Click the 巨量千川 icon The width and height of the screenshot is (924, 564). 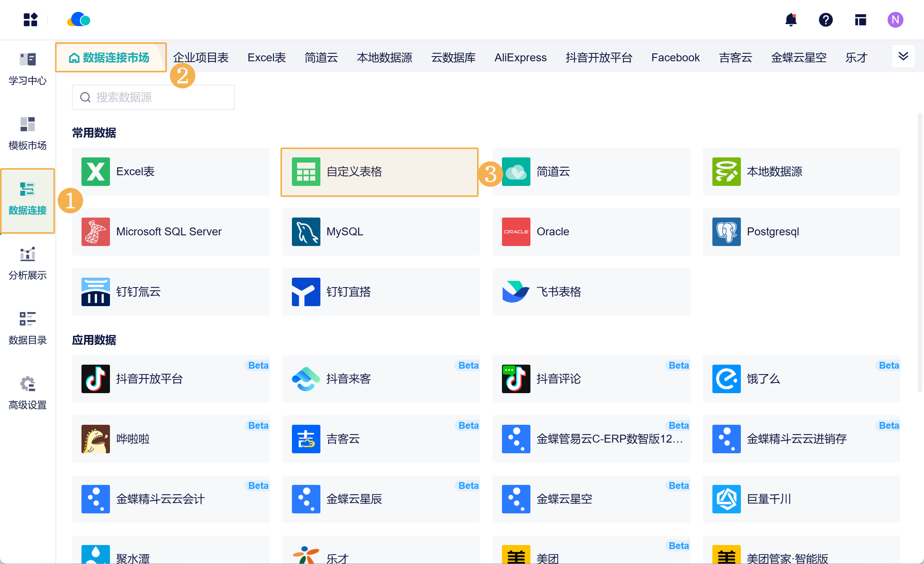click(x=727, y=499)
